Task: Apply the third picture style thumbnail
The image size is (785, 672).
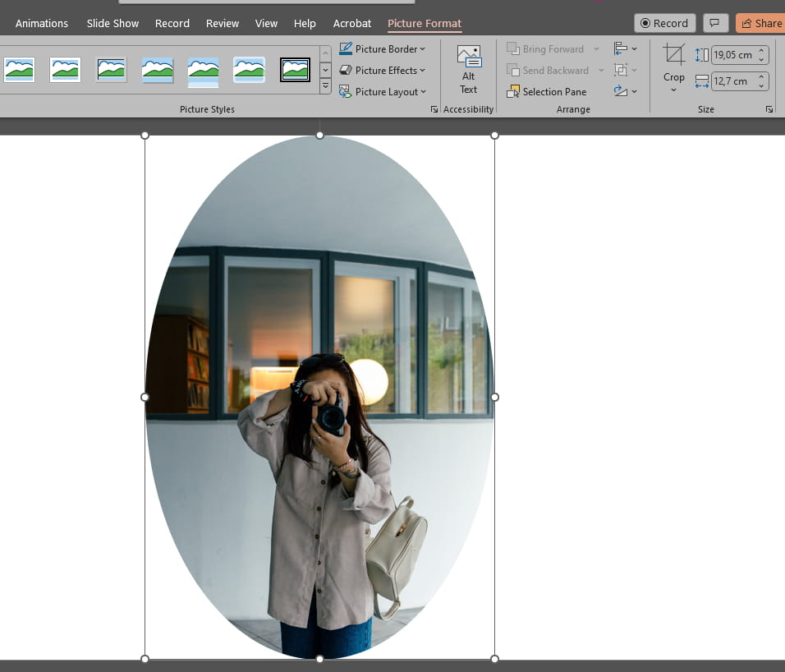Action: [x=111, y=70]
